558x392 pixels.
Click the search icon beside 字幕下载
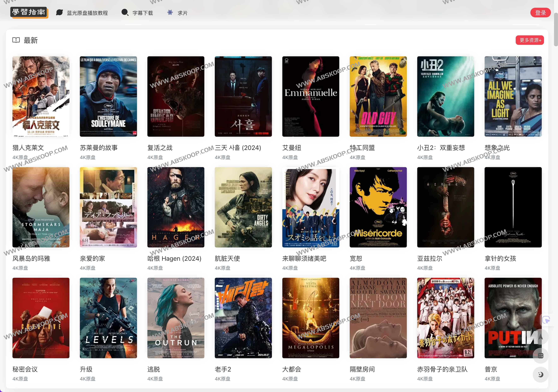(x=125, y=12)
